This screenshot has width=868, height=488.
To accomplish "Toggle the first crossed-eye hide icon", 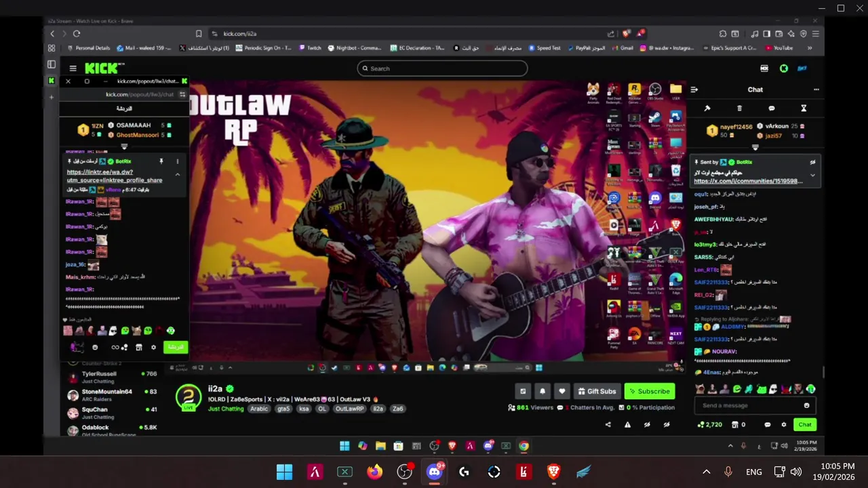I will tap(647, 425).
